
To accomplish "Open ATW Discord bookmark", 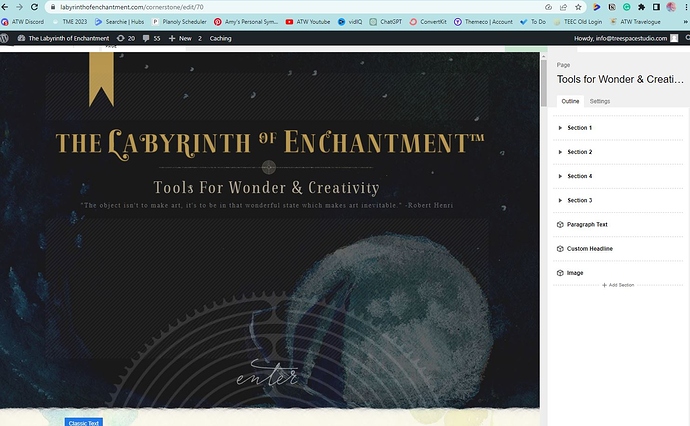I will click(23, 22).
